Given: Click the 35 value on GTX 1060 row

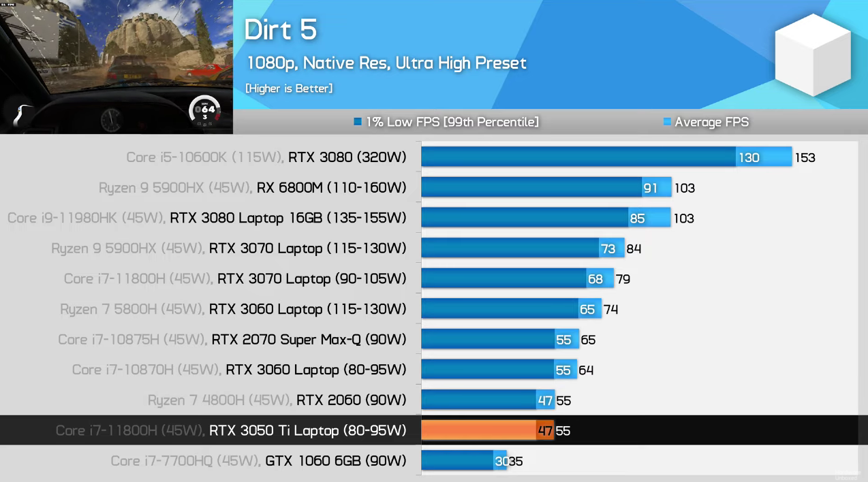Looking at the screenshot, I should [516, 462].
